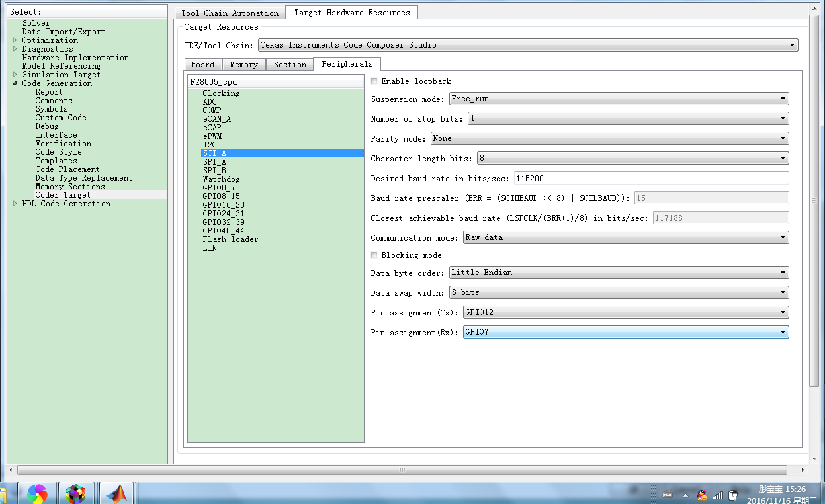Open Pin assignment (Rx) dropdown
Screen dimensions: 825x504
[626, 332]
